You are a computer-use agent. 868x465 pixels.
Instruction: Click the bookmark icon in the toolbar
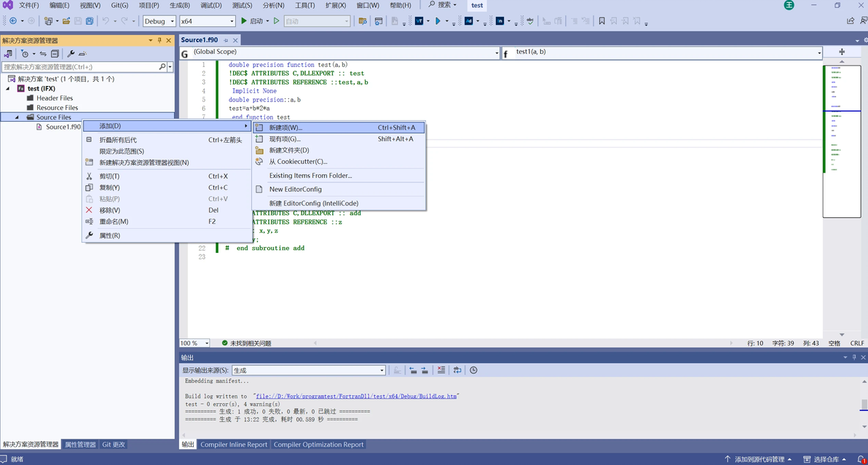tap(601, 21)
